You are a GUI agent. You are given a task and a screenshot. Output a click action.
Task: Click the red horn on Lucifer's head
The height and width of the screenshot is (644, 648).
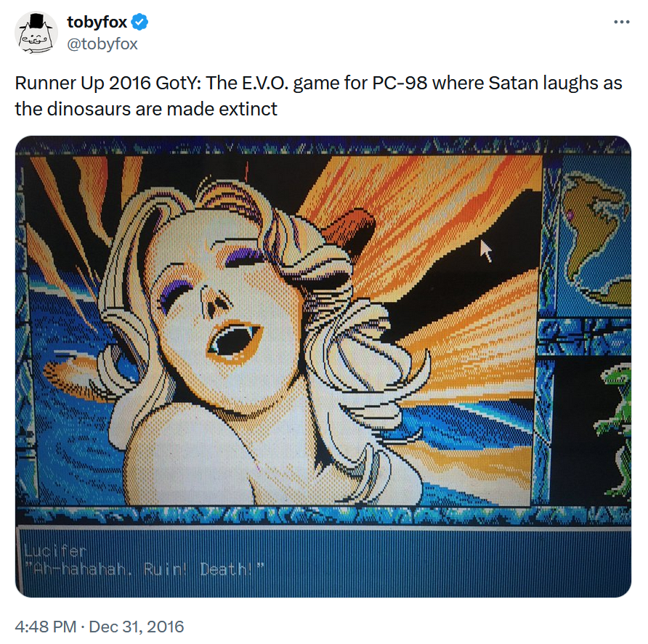(350, 228)
